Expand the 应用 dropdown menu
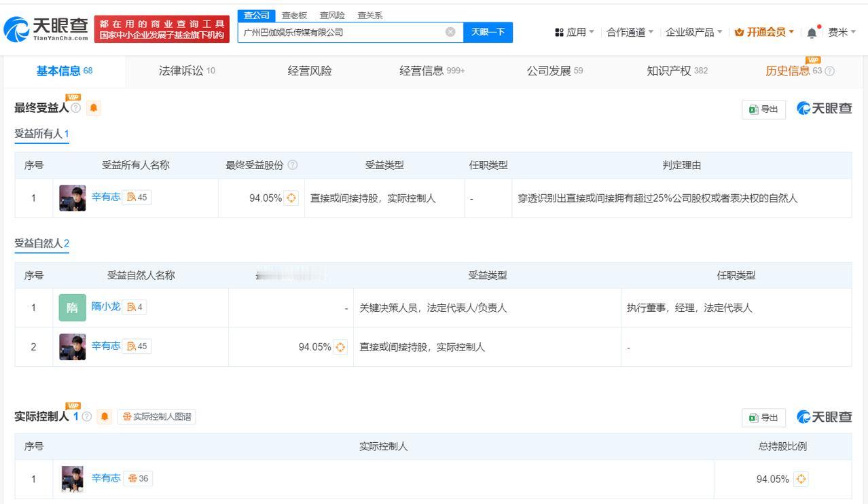 click(x=575, y=33)
